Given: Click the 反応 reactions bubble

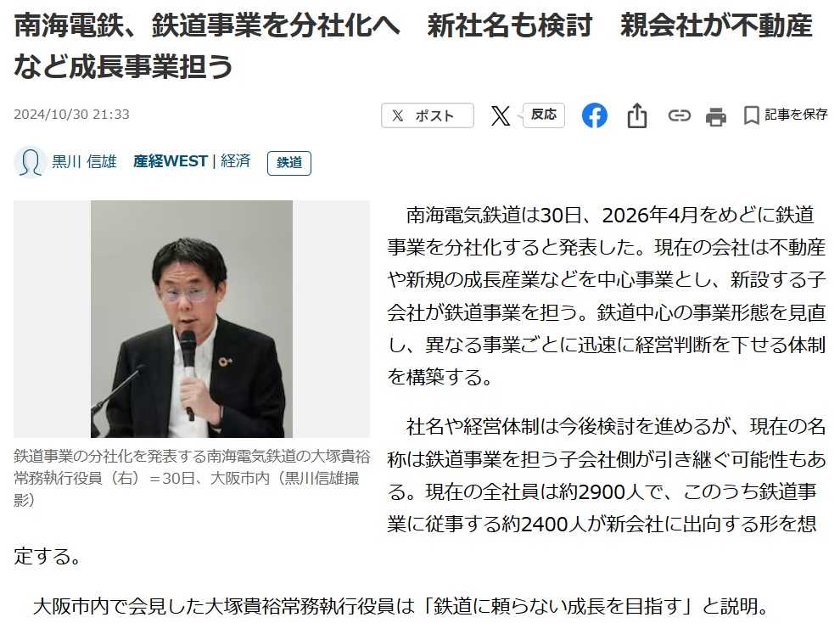Looking at the screenshot, I should coord(543,115).
